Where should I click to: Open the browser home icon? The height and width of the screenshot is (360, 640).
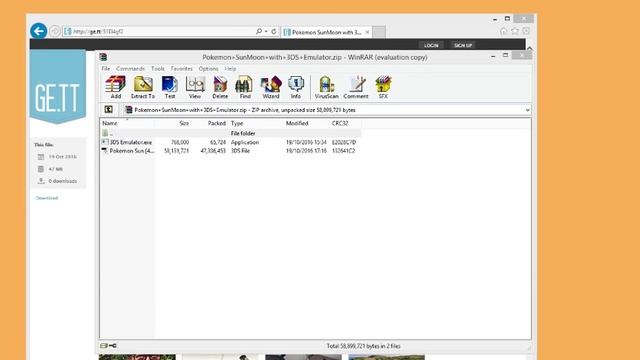[504, 31]
